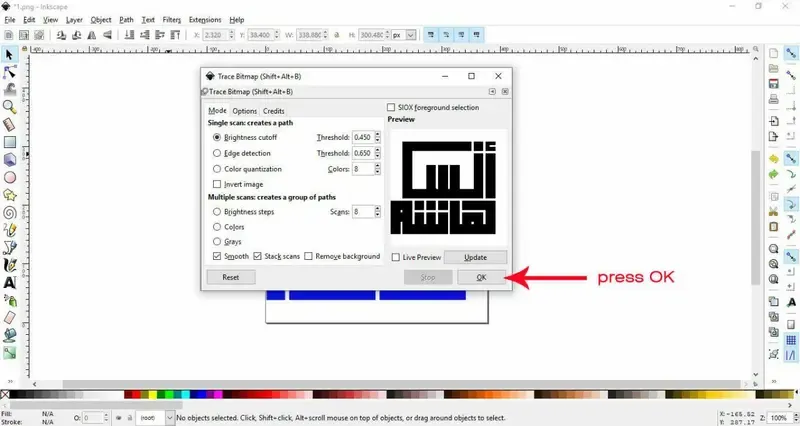Activate the Star polygon tool
Viewport: 800px width, 426px height.
[x=10, y=194]
